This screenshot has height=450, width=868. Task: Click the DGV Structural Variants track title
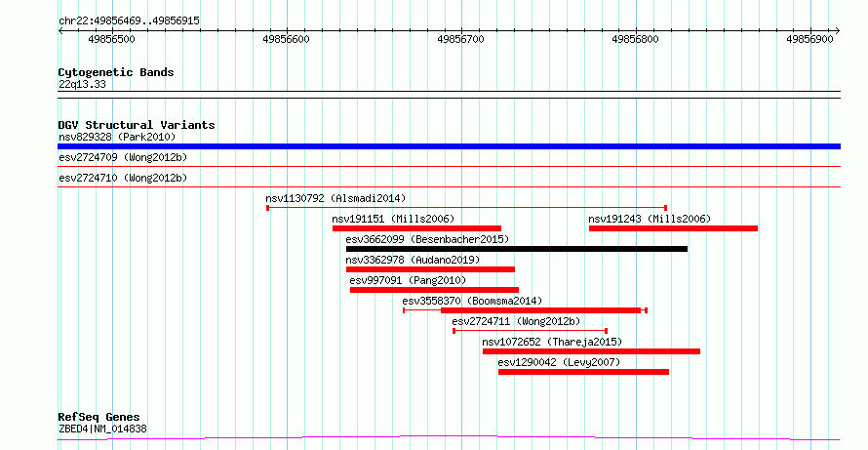pyautogui.click(x=137, y=125)
